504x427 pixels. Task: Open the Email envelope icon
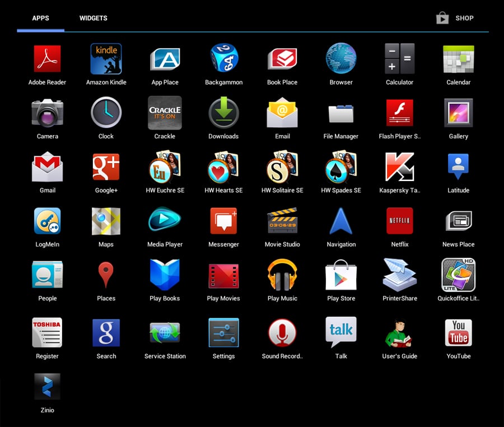coord(282,113)
